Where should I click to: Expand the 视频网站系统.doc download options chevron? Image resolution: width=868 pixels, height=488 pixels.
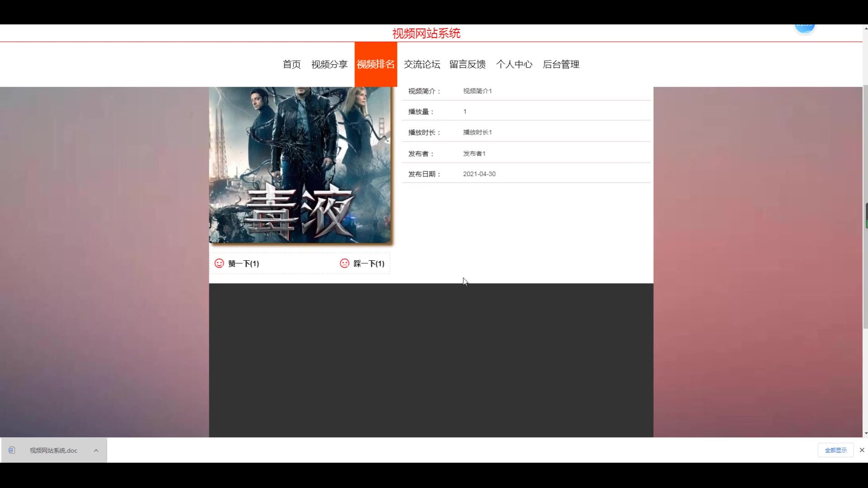click(x=96, y=450)
